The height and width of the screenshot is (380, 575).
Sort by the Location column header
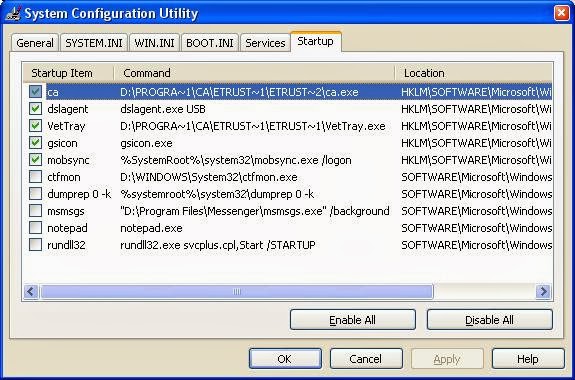pyautogui.click(x=473, y=73)
